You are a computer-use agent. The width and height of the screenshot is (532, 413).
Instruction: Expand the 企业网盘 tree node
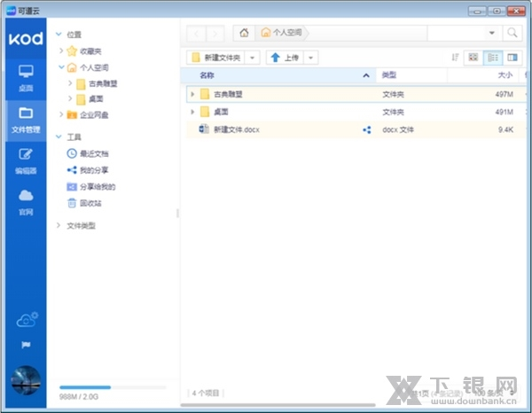click(x=61, y=114)
